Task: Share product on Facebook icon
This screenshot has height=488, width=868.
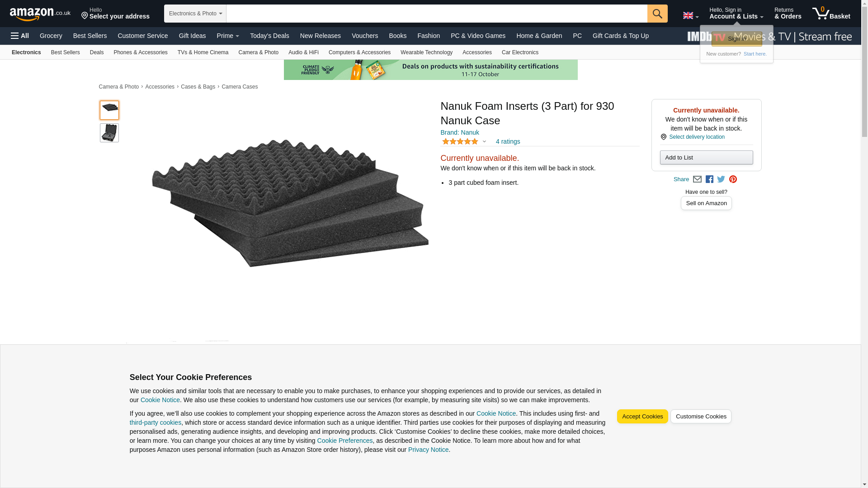Action: click(709, 179)
